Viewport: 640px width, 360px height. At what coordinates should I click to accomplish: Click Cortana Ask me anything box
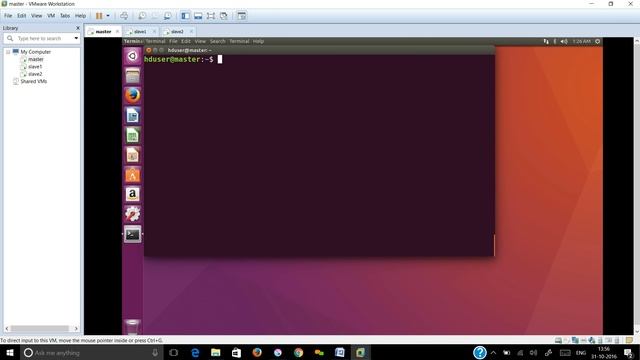[92, 352]
